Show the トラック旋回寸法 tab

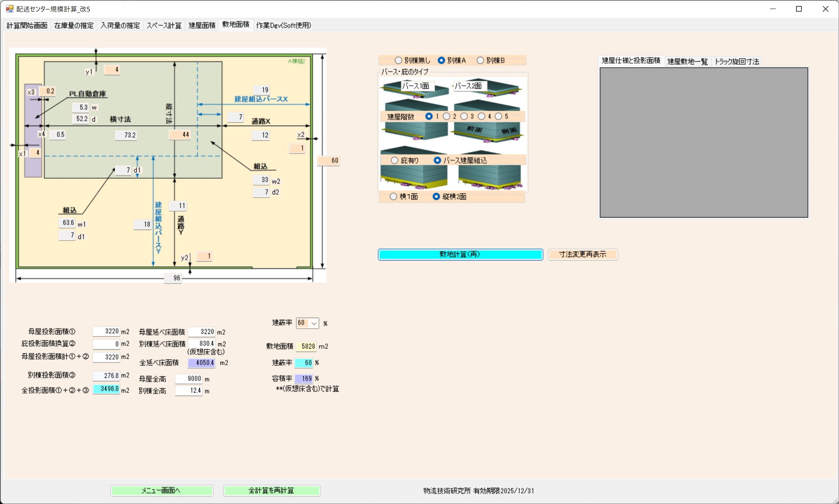736,61
